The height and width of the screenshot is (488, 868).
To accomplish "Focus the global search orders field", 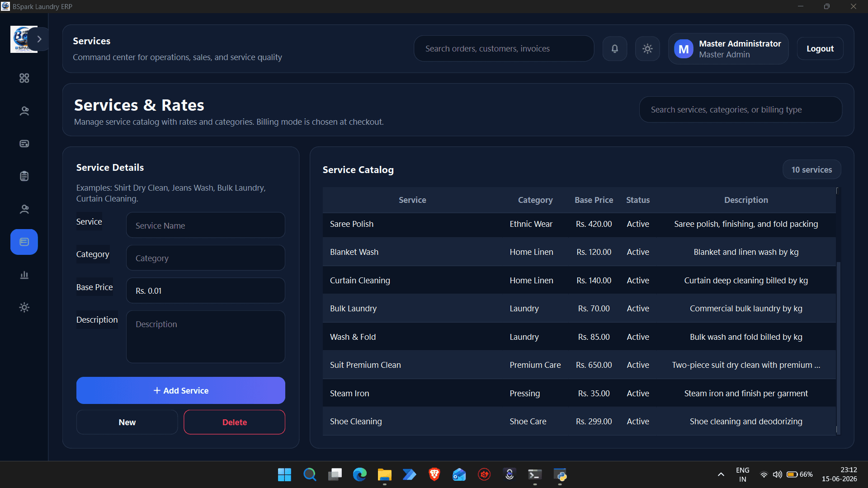I will (x=504, y=48).
